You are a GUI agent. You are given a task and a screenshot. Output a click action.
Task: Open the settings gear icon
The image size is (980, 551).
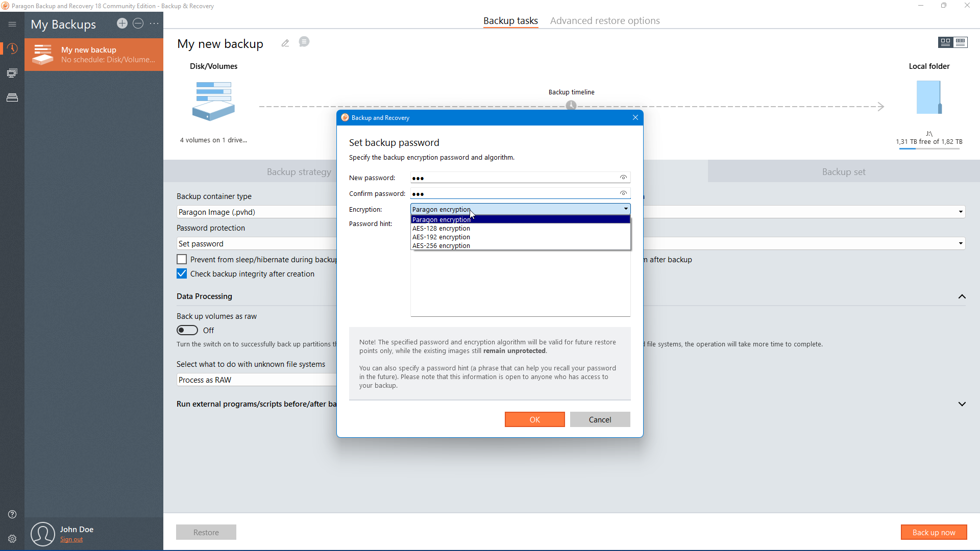click(x=12, y=539)
